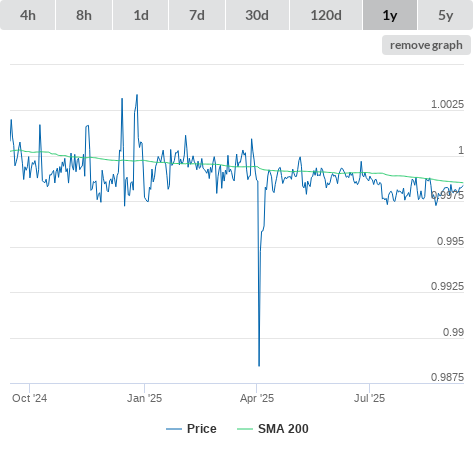
Task: Click the 0.995 y-axis label
Action: [450, 241]
